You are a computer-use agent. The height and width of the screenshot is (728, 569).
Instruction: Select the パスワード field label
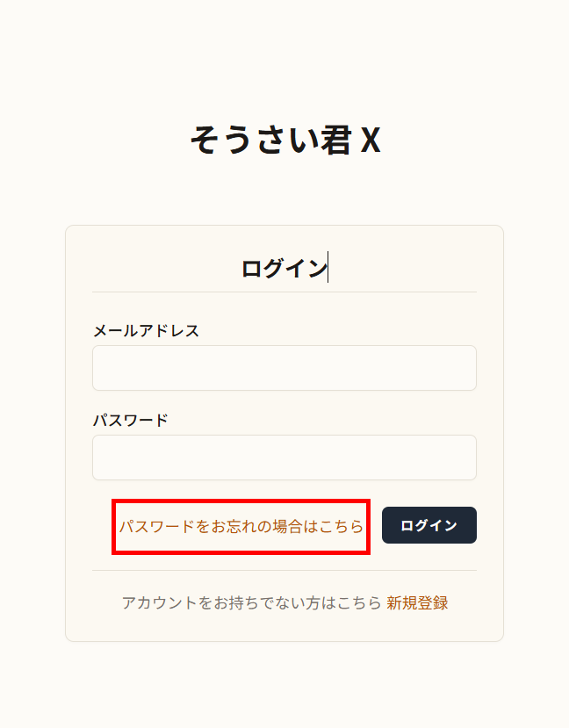click(x=129, y=421)
